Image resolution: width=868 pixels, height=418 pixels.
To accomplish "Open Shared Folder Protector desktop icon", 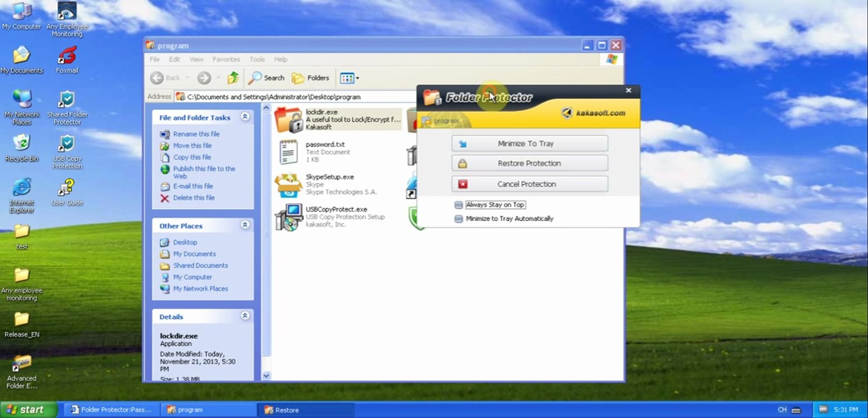I will 67,107.
